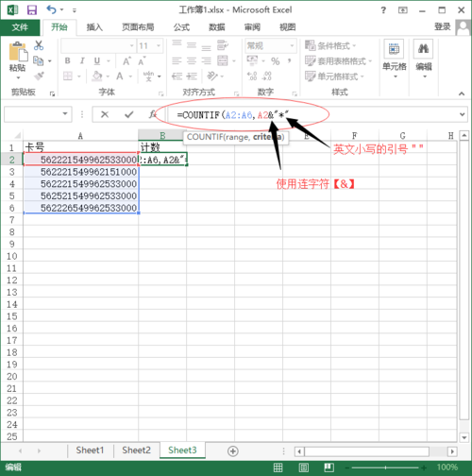The height and width of the screenshot is (476, 472).
Task: Click the Save icon in quick access toolbar
Action: pos(32,10)
